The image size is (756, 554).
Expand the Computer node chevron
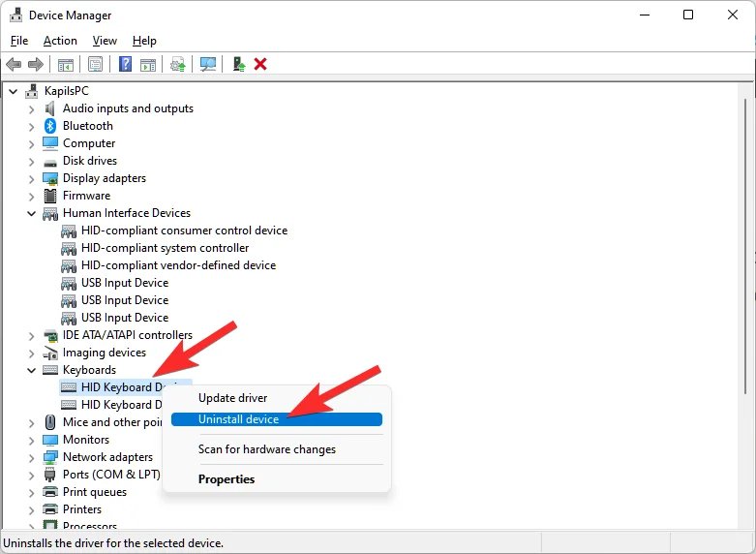click(31, 143)
